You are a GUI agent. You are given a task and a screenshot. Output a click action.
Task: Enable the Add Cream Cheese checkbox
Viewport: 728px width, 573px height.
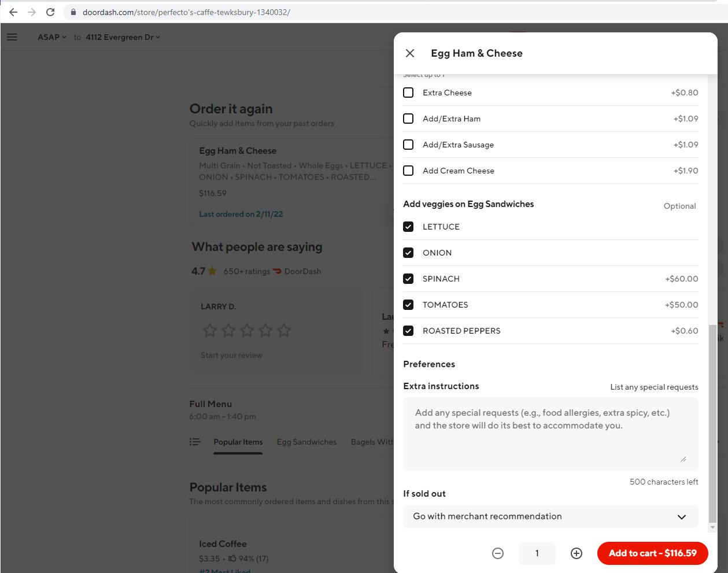pyautogui.click(x=408, y=171)
